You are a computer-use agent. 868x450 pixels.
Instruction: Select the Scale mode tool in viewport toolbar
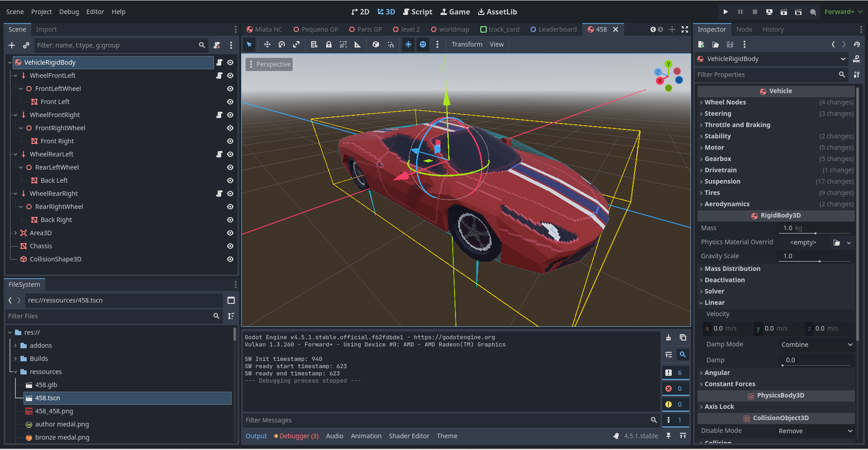tap(296, 44)
